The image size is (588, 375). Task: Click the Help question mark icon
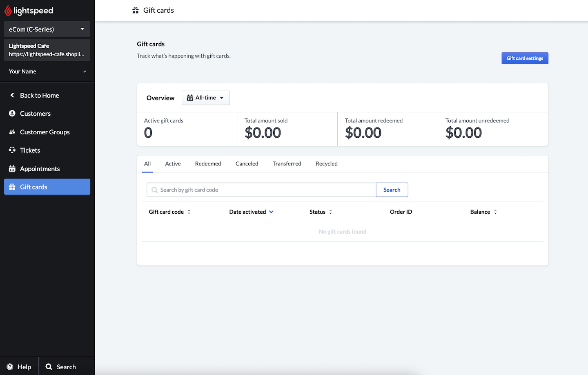click(x=10, y=367)
